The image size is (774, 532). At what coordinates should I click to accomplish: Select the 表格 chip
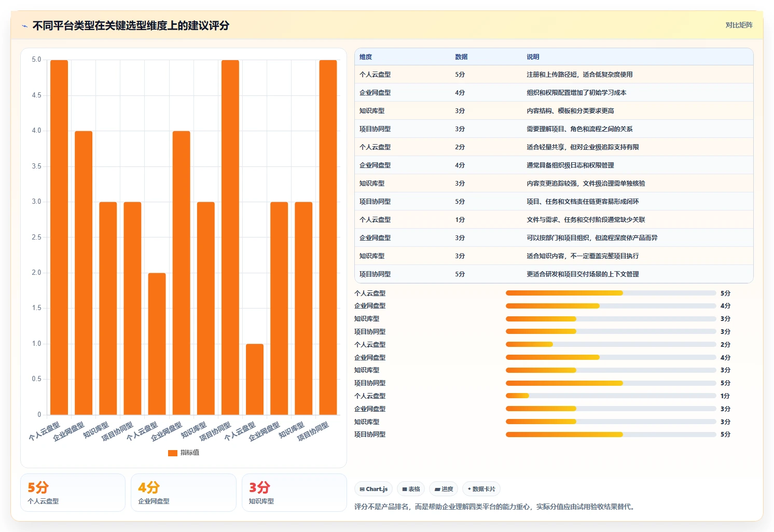click(411, 489)
